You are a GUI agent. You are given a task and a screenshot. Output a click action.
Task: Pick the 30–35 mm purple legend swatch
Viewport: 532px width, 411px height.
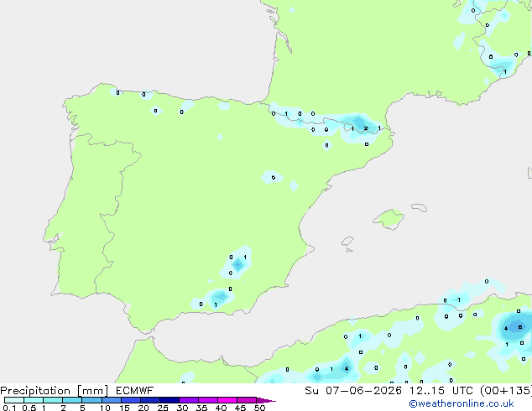coord(189,400)
